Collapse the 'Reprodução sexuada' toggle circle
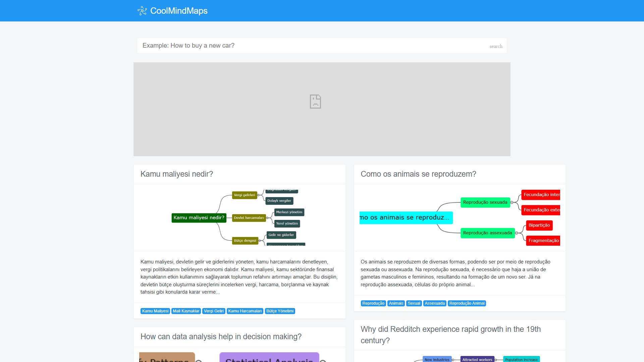This screenshot has height=362, width=644. click(512, 202)
